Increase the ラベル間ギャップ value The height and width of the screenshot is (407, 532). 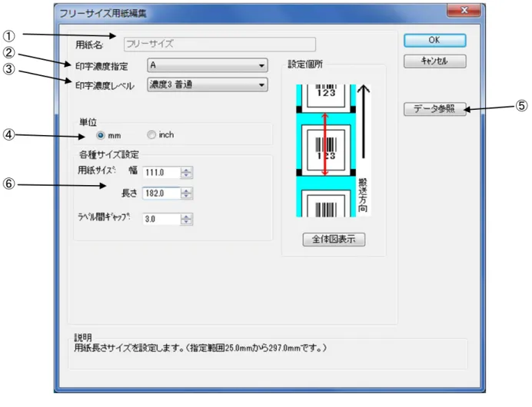pyautogui.click(x=186, y=217)
